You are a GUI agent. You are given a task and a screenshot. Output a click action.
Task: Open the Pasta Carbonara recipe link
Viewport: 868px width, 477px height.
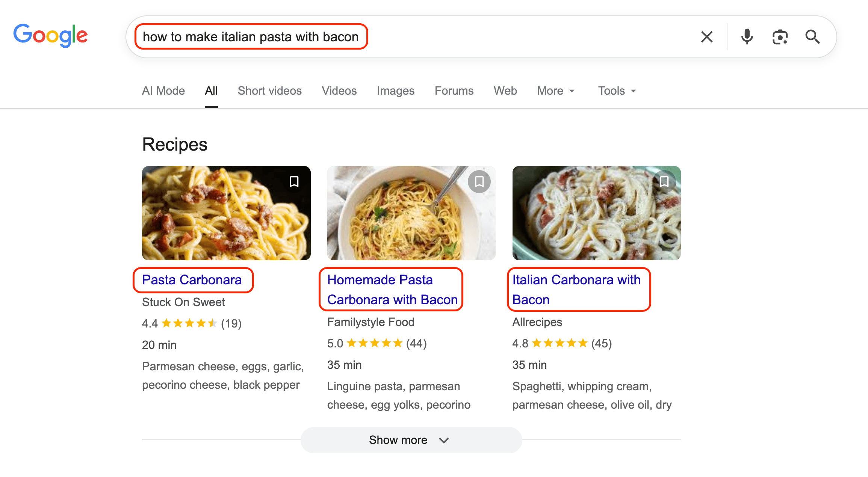click(x=192, y=280)
